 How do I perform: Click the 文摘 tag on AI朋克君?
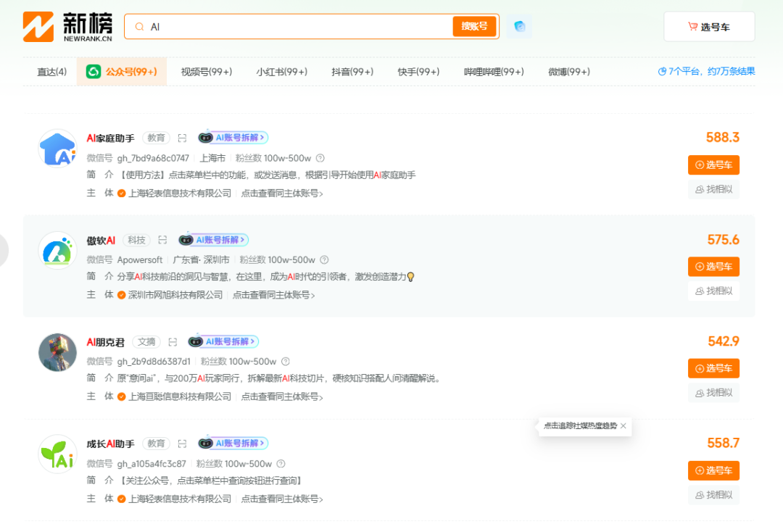click(x=146, y=342)
